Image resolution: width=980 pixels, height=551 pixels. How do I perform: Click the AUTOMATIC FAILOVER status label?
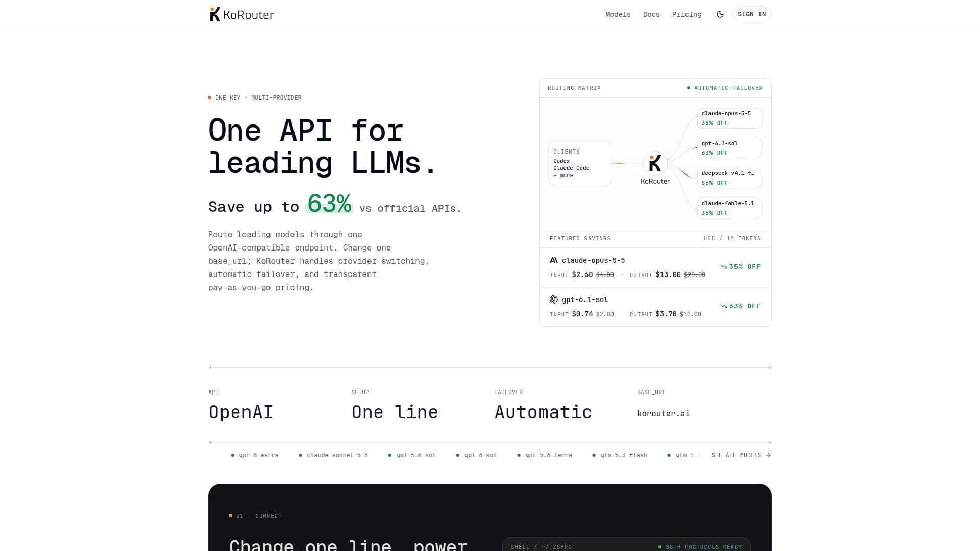coord(725,88)
